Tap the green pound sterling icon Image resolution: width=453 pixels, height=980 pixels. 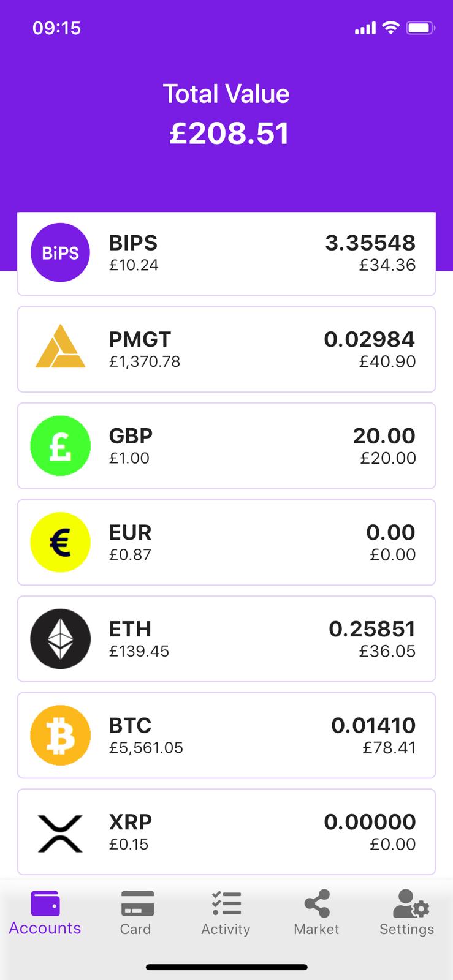(x=60, y=446)
